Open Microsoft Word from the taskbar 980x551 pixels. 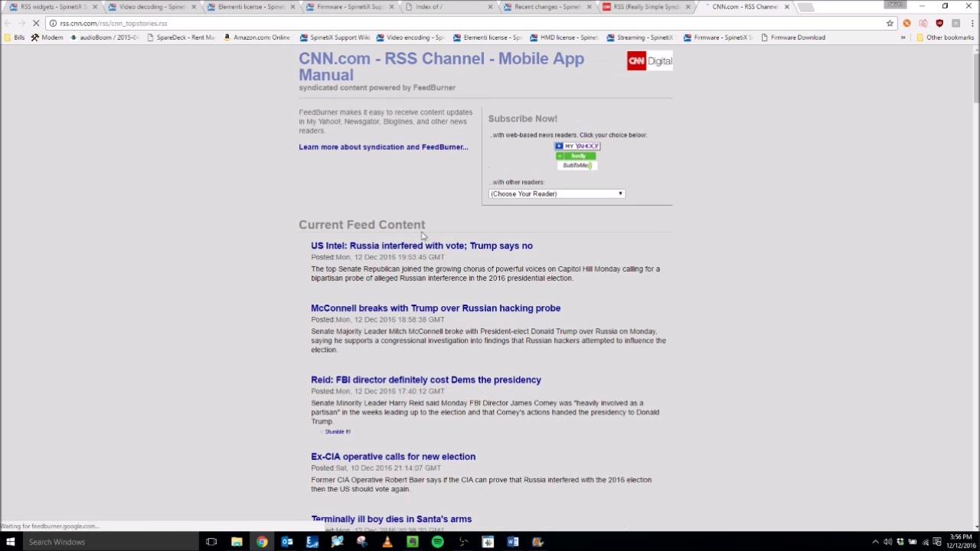point(513,542)
